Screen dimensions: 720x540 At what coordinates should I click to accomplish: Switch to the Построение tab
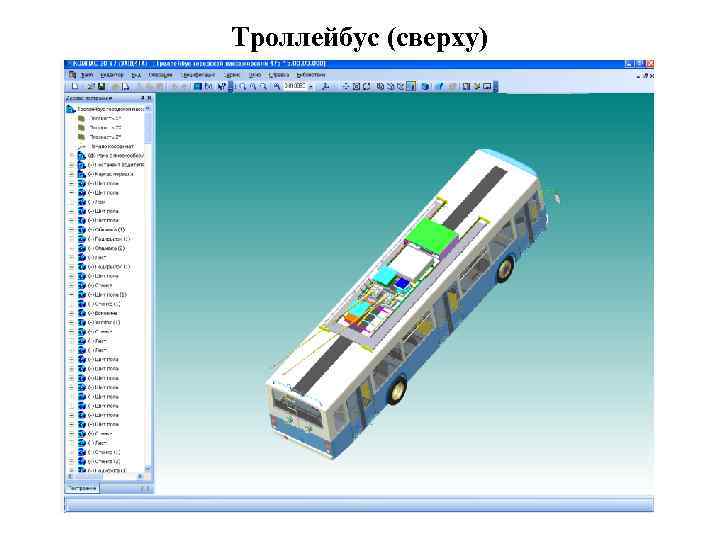coord(83,489)
